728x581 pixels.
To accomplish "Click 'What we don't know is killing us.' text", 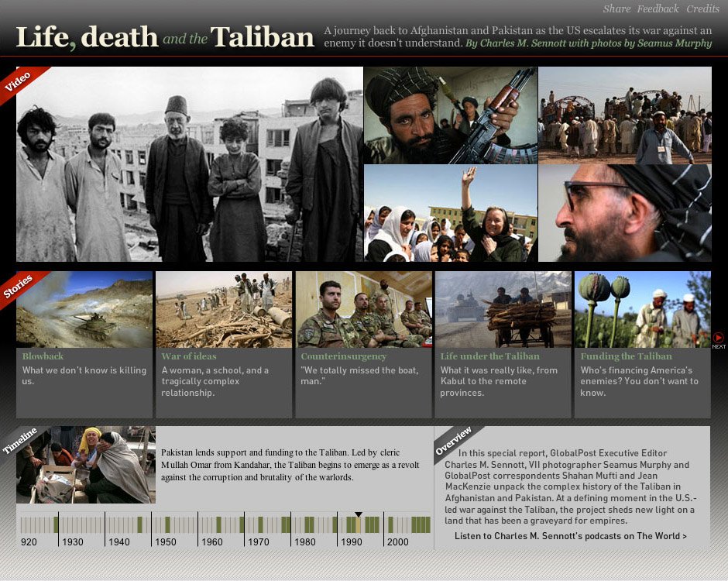I will pos(84,376).
